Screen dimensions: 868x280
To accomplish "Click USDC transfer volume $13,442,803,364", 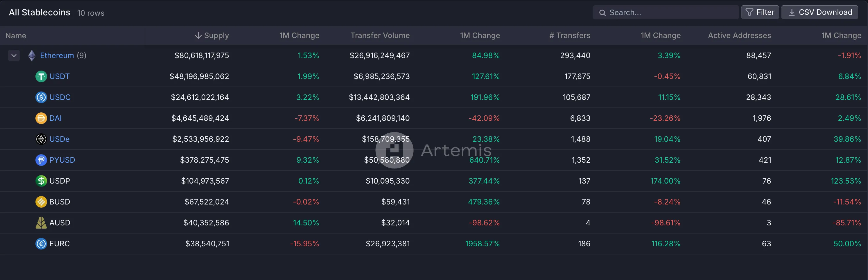I will tap(379, 97).
